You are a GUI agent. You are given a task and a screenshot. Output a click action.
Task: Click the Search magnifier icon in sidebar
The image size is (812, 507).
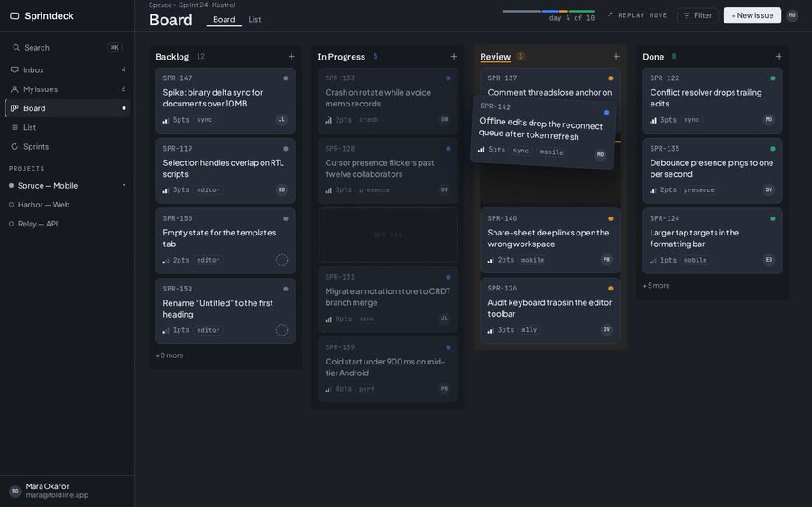(x=16, y=47)
